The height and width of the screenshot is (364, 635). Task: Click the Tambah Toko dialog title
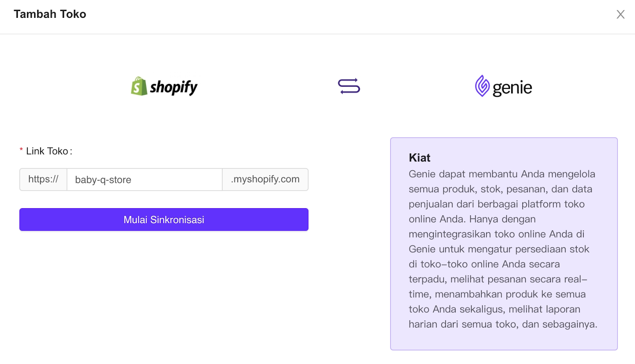click(x=50, y=14)
